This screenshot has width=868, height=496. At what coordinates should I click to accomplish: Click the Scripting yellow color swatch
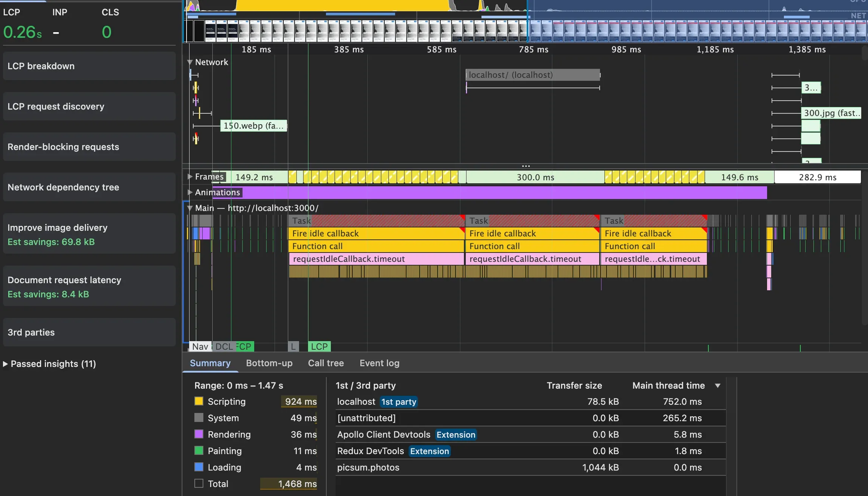tap(199, 401)
